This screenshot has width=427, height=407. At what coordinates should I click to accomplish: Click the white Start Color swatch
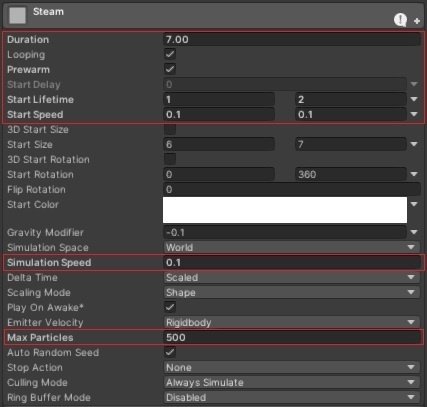tap(285, 210)
